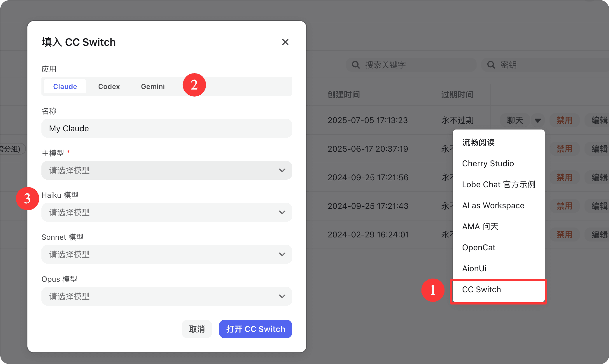Click the 打开 CC Switch button
This screenshot has width=609, height=364.
(255, 329)
